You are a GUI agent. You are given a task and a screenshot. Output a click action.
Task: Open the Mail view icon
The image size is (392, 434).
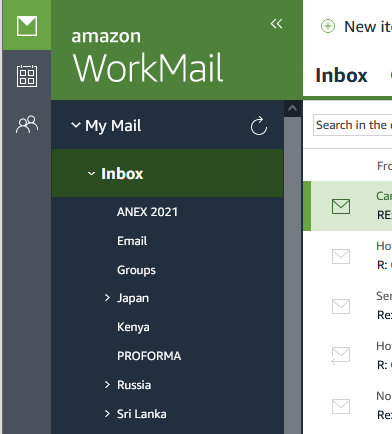27,26
